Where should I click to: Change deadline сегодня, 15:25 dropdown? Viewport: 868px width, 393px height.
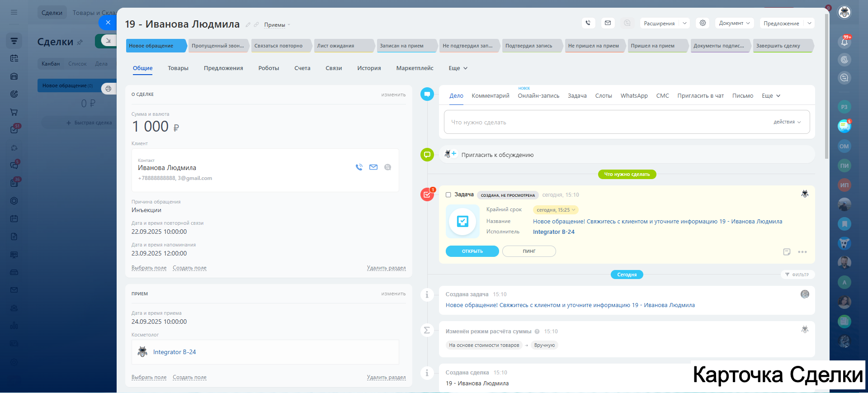(556, 210)
